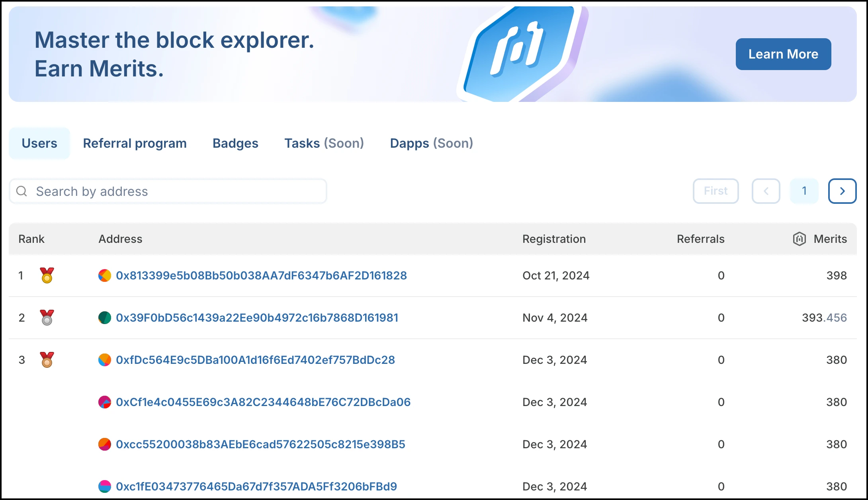868x500 pixels.
Task: Open the Tasks (Soon) tab
Action: 324,143
